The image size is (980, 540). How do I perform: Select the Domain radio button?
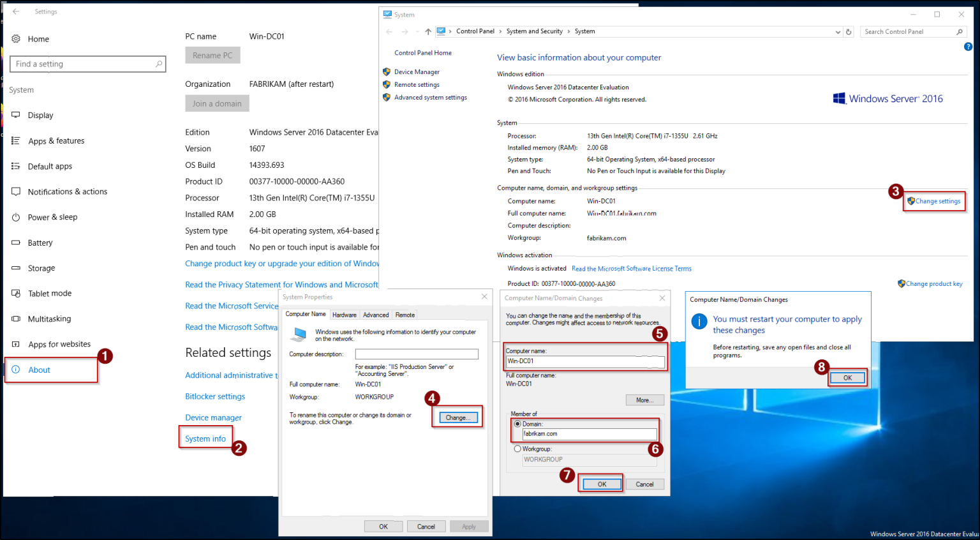(517, 424)
